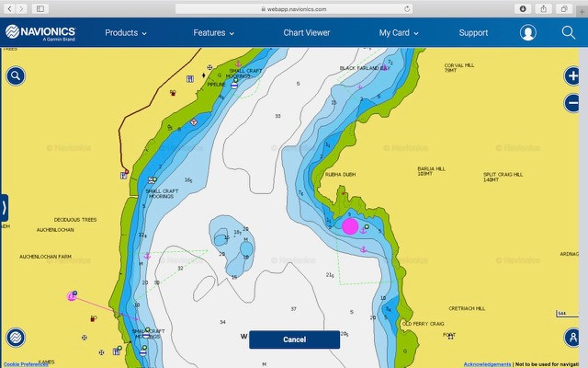Go to the Support page
The width and height of the screenshot is (588, 368).
pyautogui.click(x=473, y=33)
